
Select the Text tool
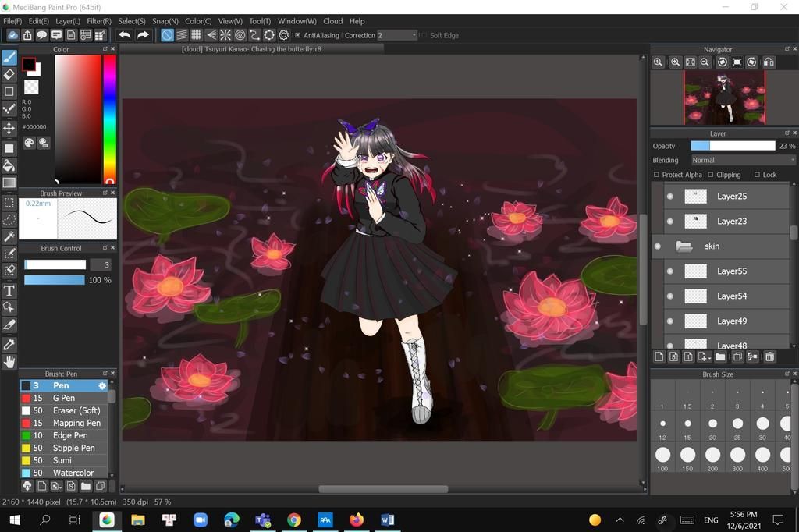9,290
